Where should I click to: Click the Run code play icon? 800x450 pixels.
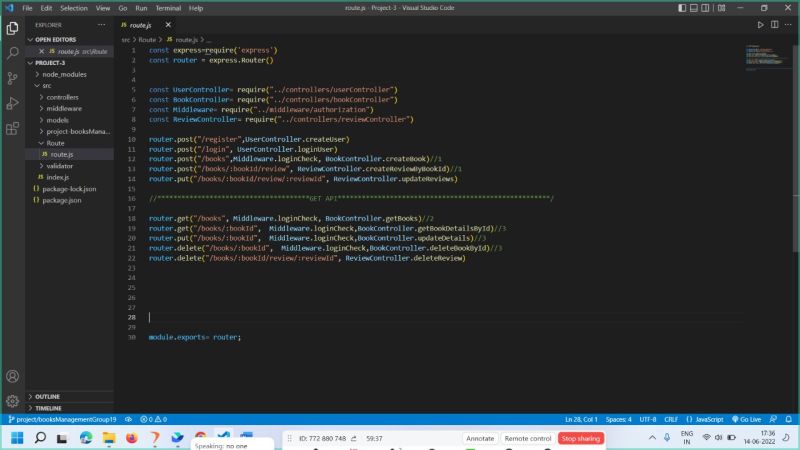pos(761,24)
